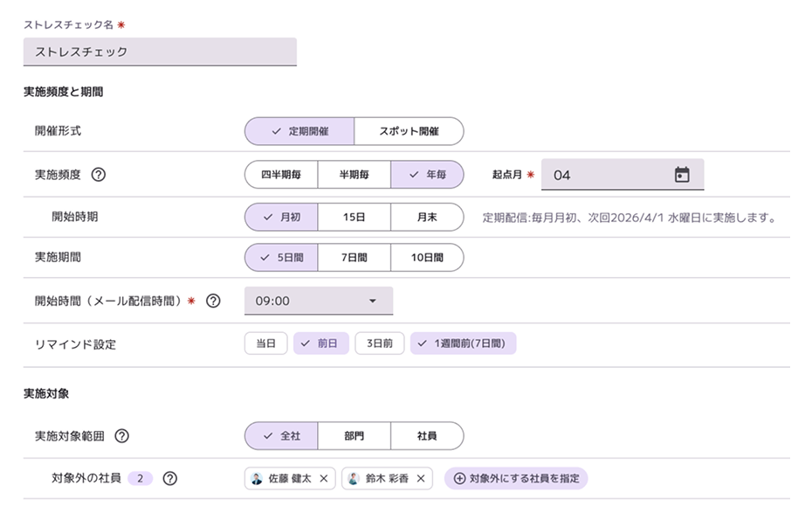This screenshot has height=520, width=812.
Task: Click the excluded employee count badge 2
Action: (141, 478)
